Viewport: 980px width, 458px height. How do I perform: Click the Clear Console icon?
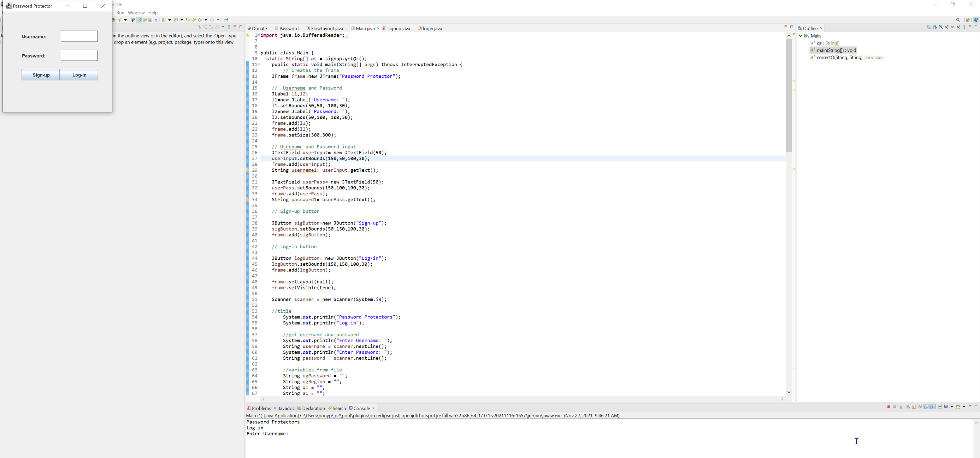click(909, 407)
